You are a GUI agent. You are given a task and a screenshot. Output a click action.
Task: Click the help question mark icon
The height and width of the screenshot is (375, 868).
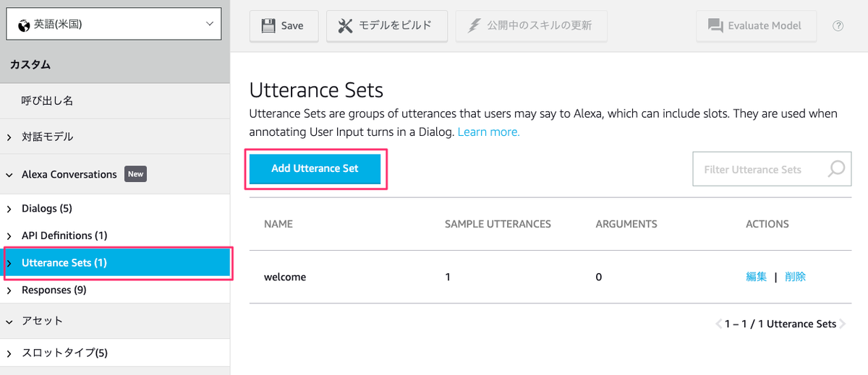pos(838,26)
